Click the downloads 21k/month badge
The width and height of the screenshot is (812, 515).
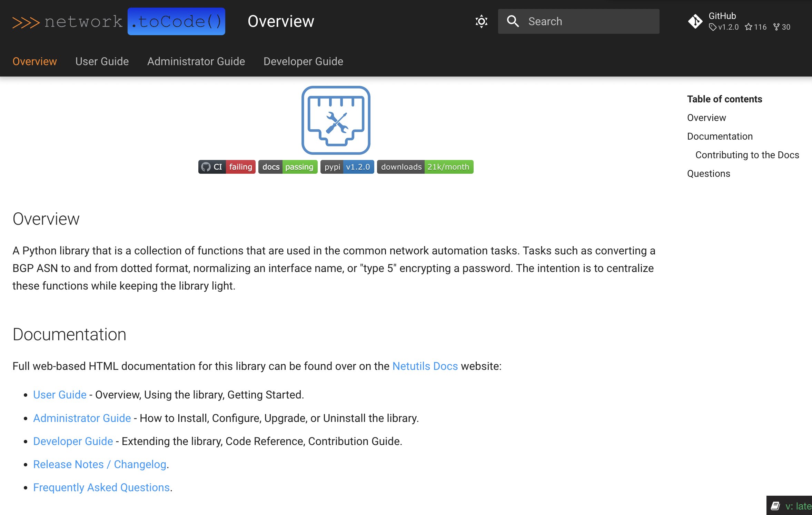(425, 167)
